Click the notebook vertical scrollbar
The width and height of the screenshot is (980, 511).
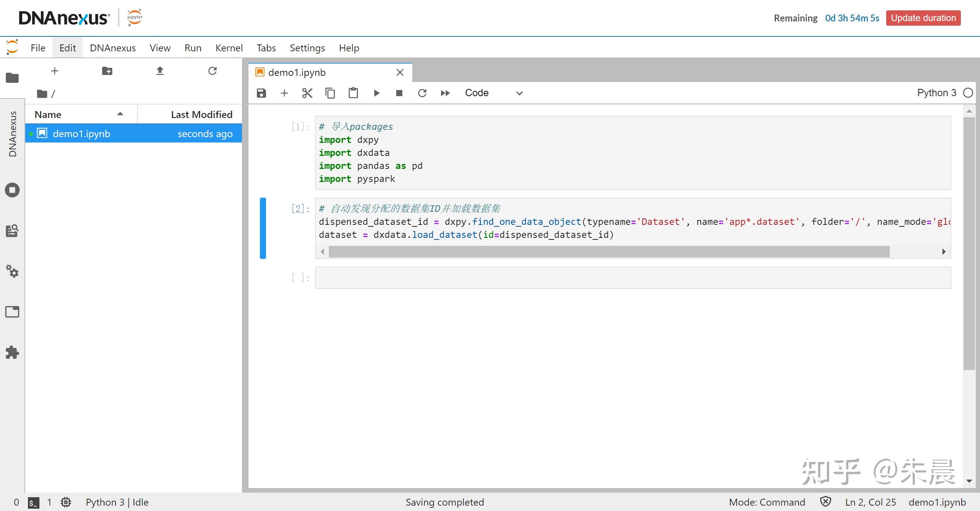(969, 244)
